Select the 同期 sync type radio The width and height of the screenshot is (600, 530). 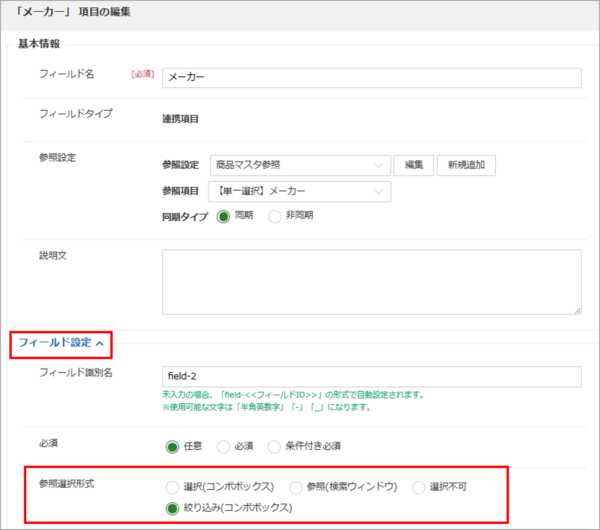(224, 217)
